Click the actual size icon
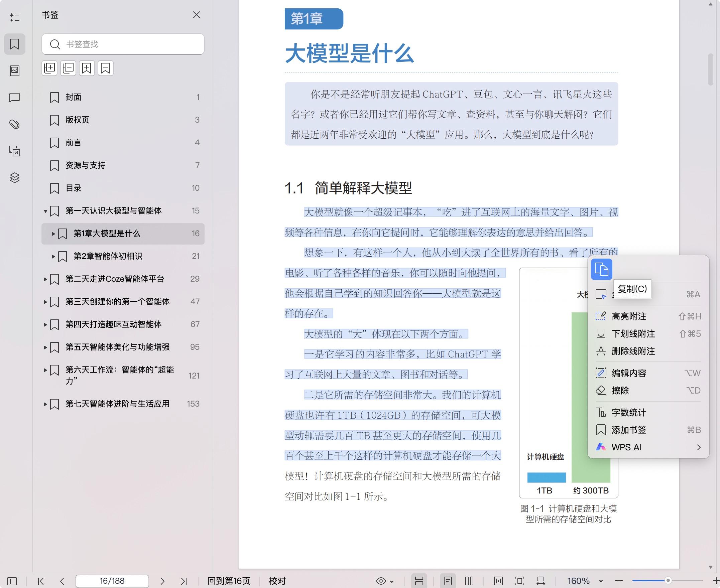720x588 pixels. coord(498,581)
